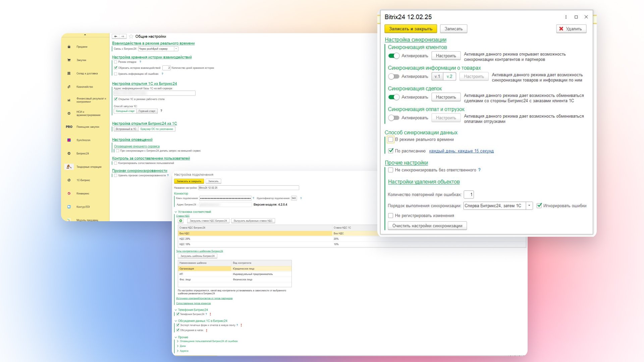This screenshot has height=362, width=644.
Task: Uncheck the Игнорировать ошибки checkbox
Action: [x=539, y=206]
